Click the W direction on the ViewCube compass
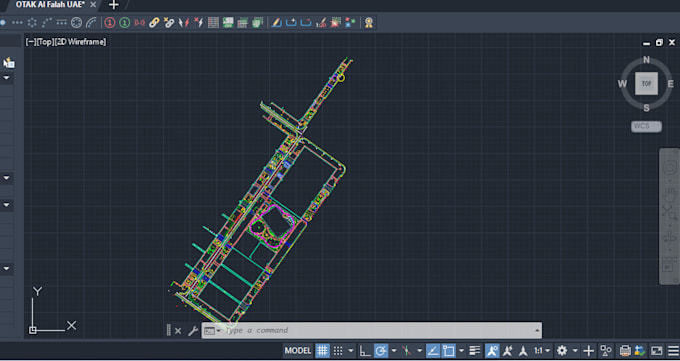 pos(622,84)
